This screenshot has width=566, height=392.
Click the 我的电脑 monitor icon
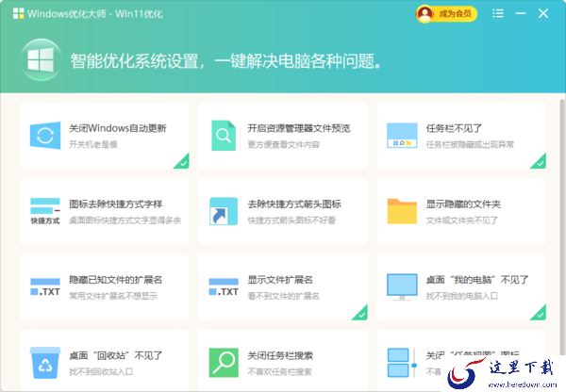(402, 287)
